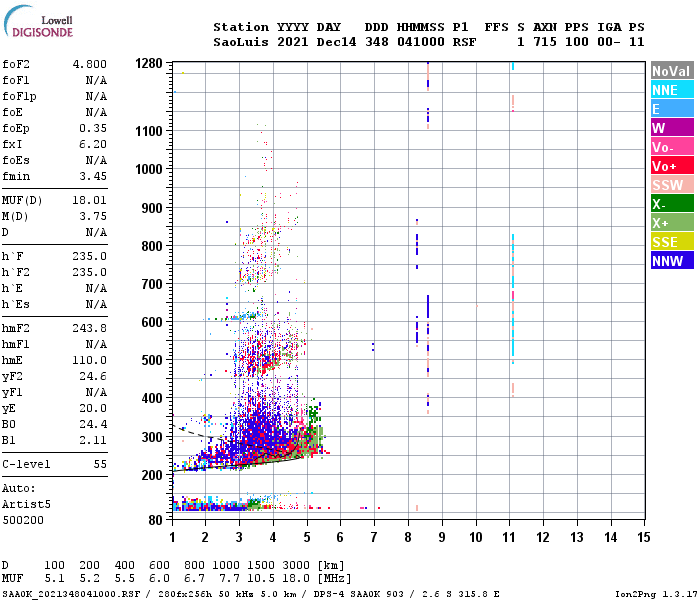Click the 1280 km top axis label
The width and height of the screenshot is (700, 600).
pyautogui.click(x=149, y=63)
